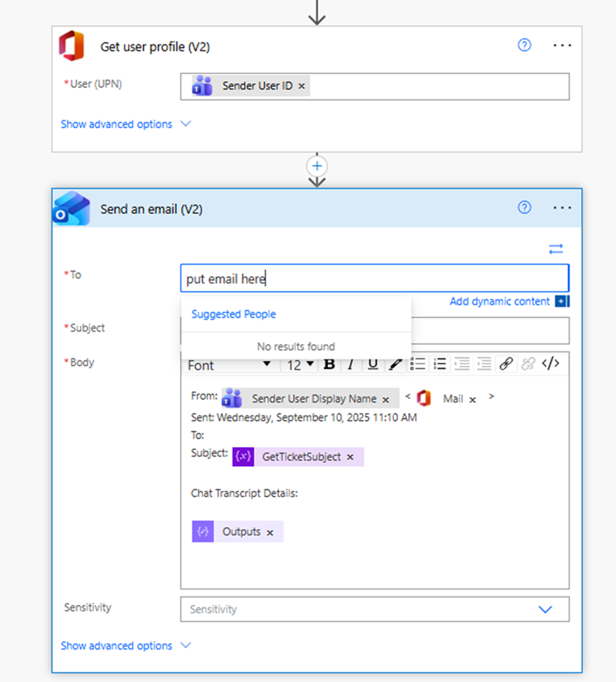Open the Sensitivity dropdown
This screenshot has height=682, width=616.
[x=374, y=609]
